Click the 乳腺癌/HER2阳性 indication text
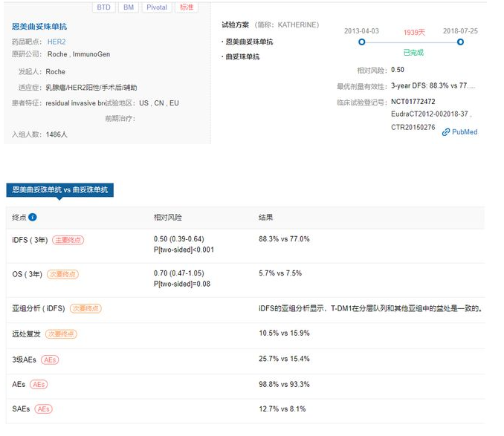Image resolution: width=504 pixels, height=436 pixels. (91, 88)
